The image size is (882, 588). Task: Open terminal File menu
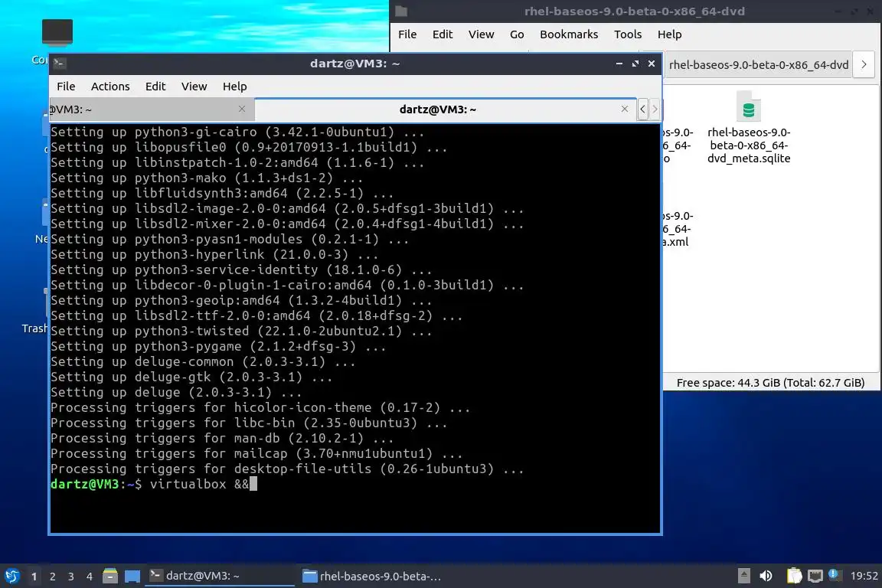tap(66, 86)
